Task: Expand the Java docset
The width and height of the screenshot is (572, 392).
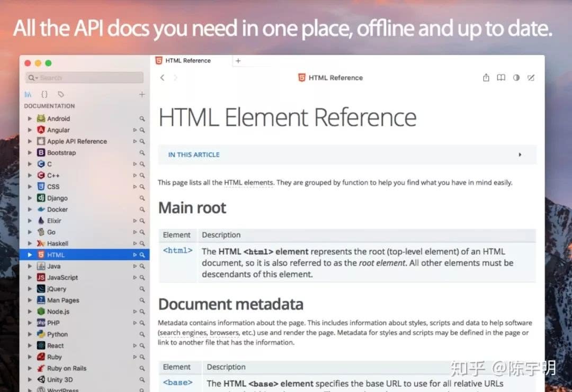Action: (x=30, y=266)
